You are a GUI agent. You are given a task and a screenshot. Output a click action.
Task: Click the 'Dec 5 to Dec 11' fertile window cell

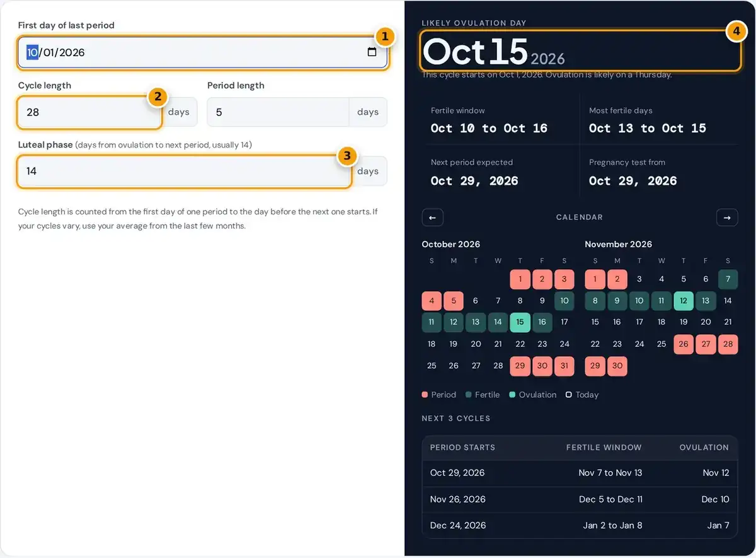pyautogui.click(x=611, y=499)
